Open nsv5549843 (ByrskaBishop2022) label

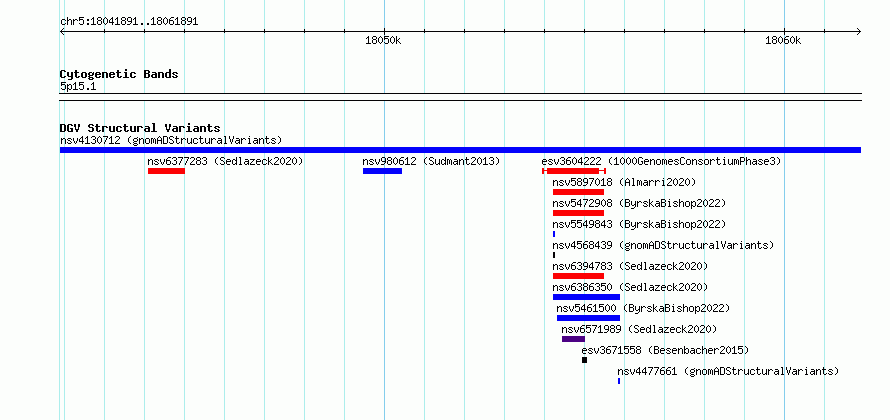[x=639, y=224]
